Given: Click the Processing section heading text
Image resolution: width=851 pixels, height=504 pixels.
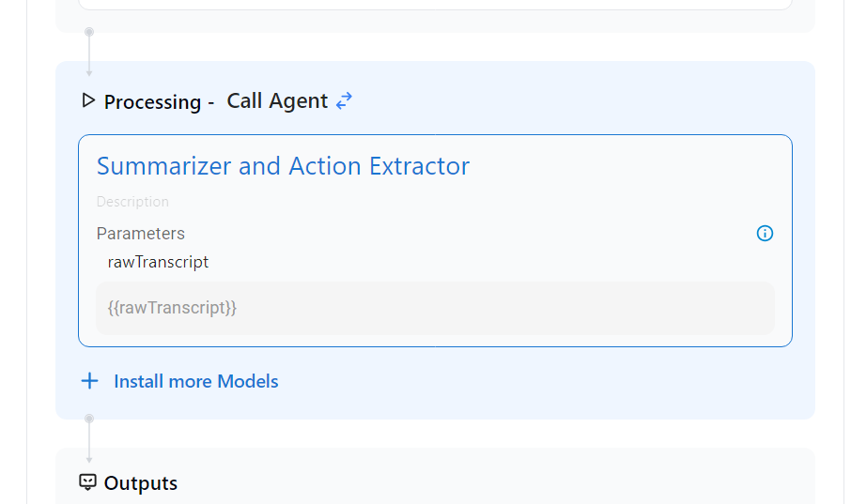Looking at the screenshot, I should coord(152,101).
